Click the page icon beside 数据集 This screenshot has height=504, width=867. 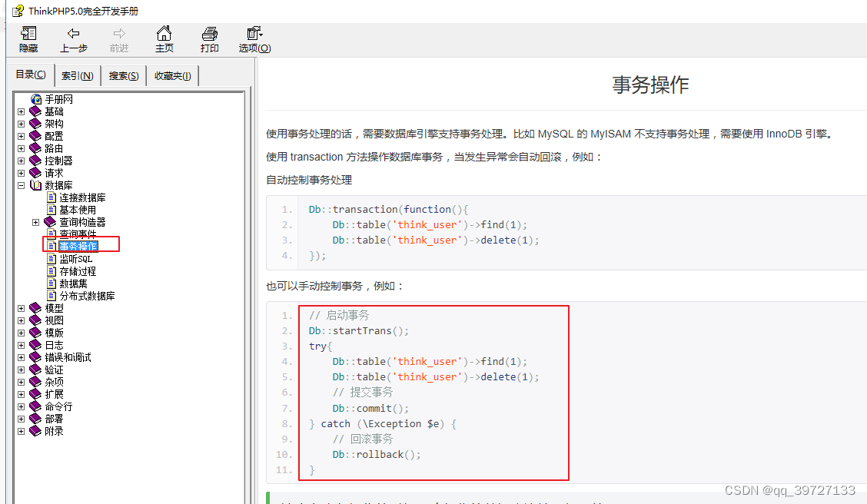pyautogui.click(x=51, y=283)
